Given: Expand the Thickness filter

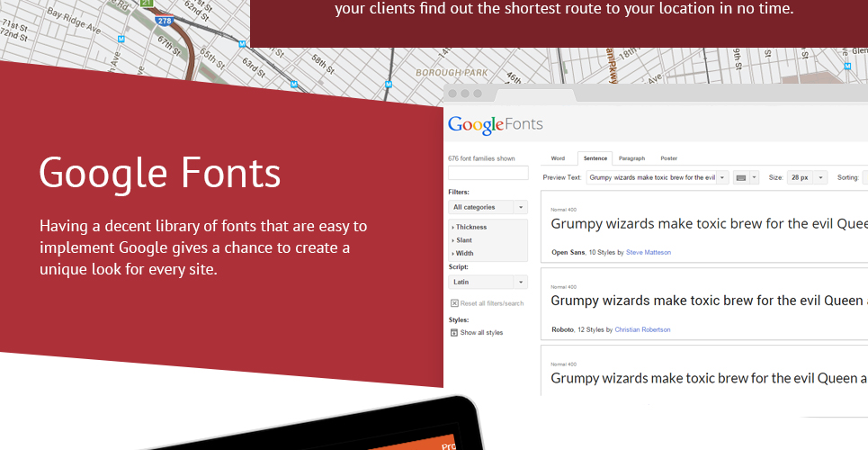Looking at the screenshot, I should pos(470,227).
